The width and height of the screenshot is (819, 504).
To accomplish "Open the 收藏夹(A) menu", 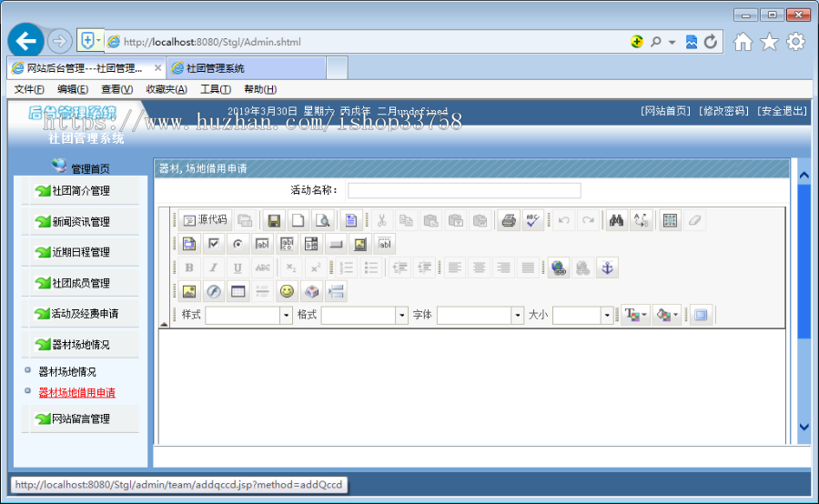I will (x=167, y=89).
